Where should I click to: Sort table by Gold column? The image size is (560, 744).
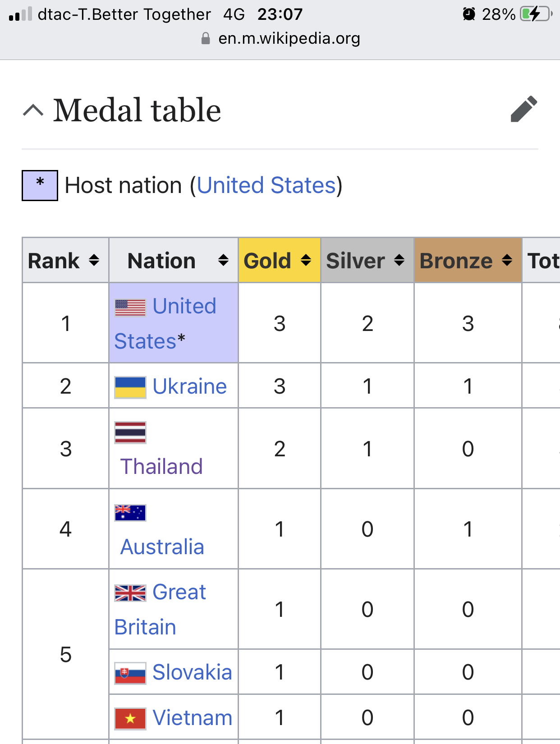coord(280,260)
